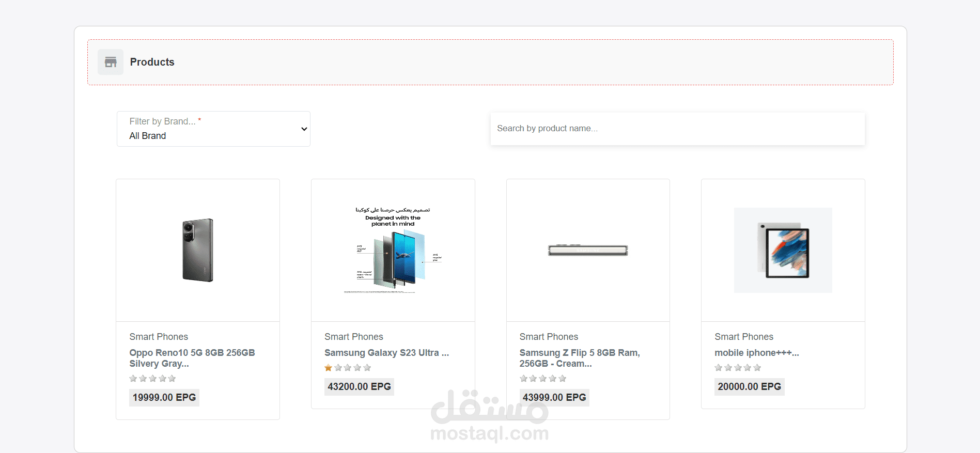980x453 pixels.
Task: Click the star rating under Oppo Reno10
Action: pos(152,379)
